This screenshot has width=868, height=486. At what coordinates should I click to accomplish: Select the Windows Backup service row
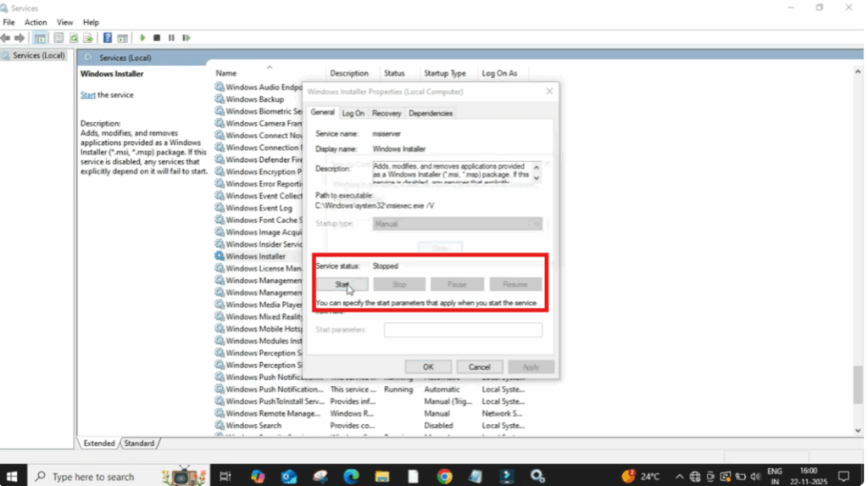pos(254,99)
